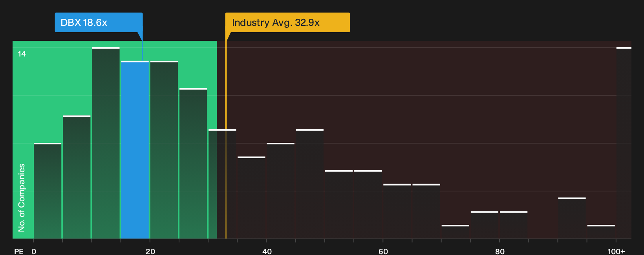644x255 pixels.
Task: Click the bar at PE 95-100
Action: click(x=601, y=232)
